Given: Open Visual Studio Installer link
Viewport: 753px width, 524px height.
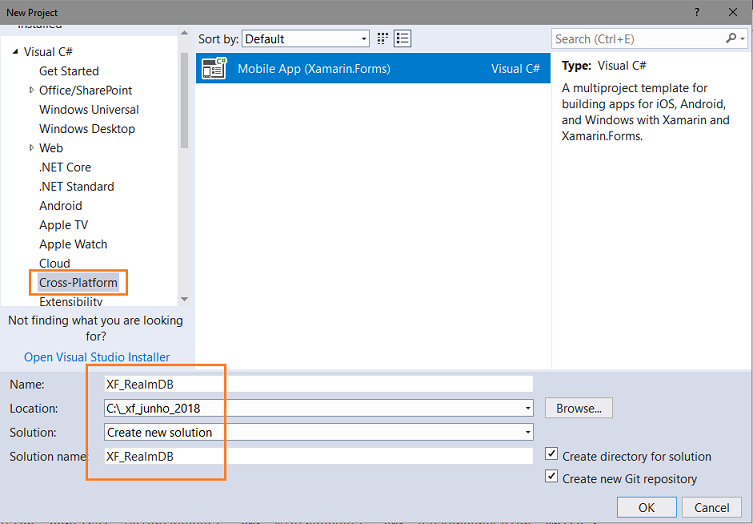Looking at the screenshot, I should point(97,357).
